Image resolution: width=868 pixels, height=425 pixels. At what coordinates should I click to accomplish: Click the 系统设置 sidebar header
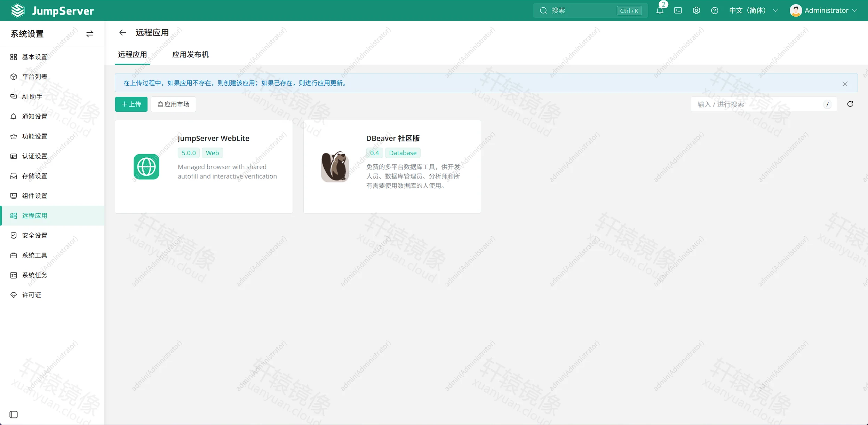click(x=27, y=34)
